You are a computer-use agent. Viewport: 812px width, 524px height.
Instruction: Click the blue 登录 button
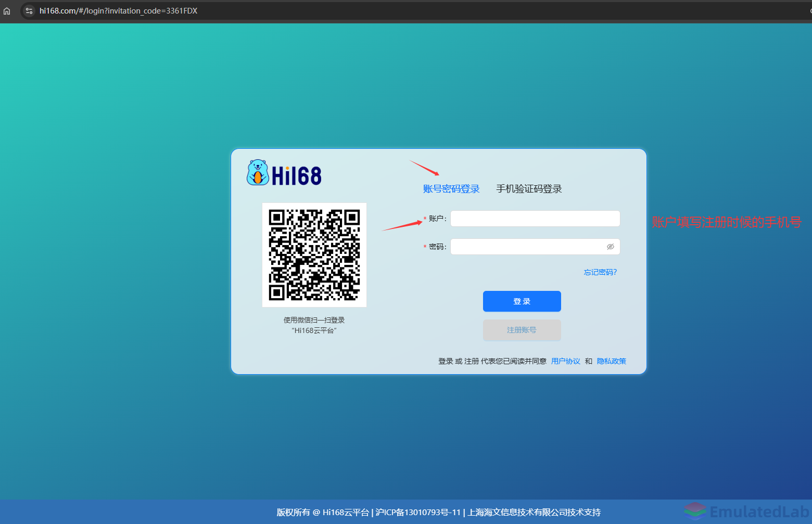click(522, 301)
